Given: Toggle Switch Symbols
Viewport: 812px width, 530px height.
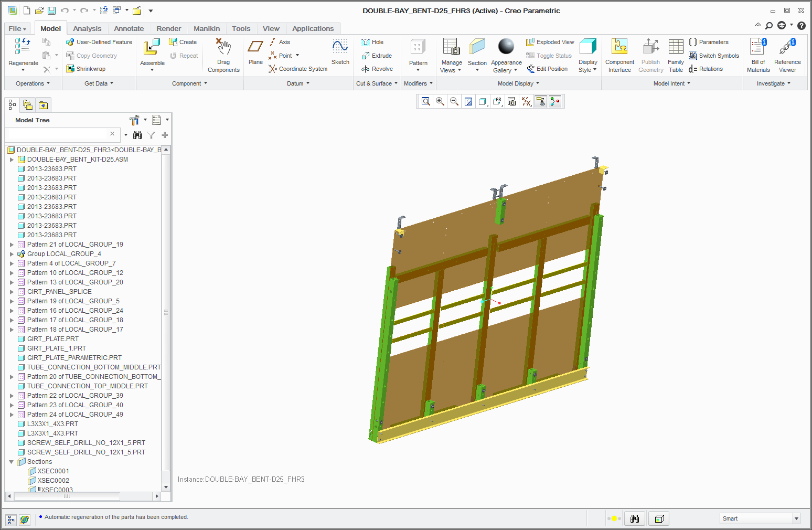Looking at the screenshot, I should point(714,56).
